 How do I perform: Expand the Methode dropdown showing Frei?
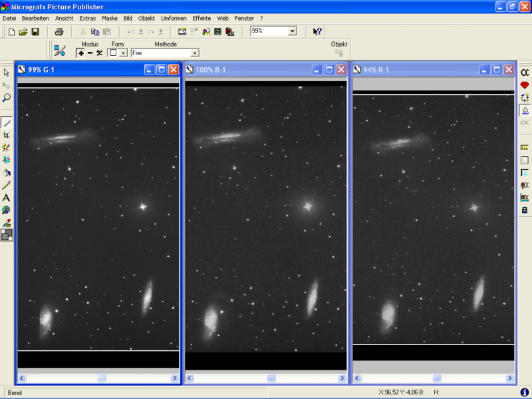click(x=194, y=53)
